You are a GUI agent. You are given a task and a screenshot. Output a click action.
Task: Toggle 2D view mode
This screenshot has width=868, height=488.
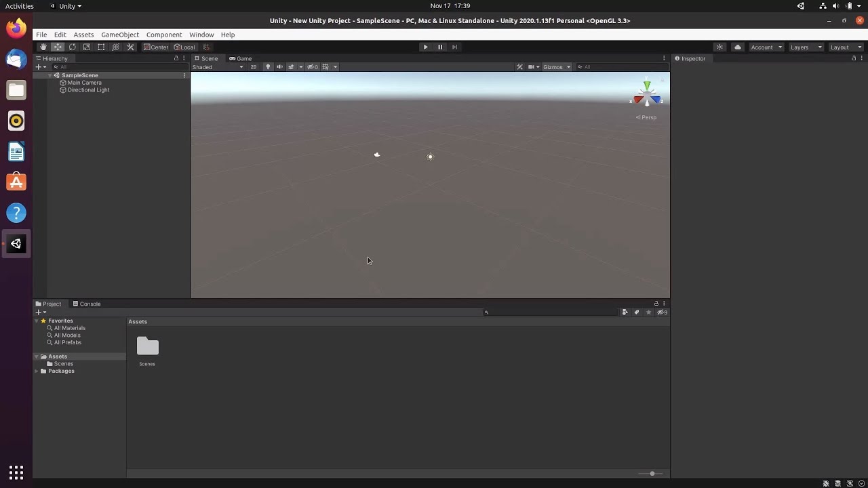click(254, 67)
